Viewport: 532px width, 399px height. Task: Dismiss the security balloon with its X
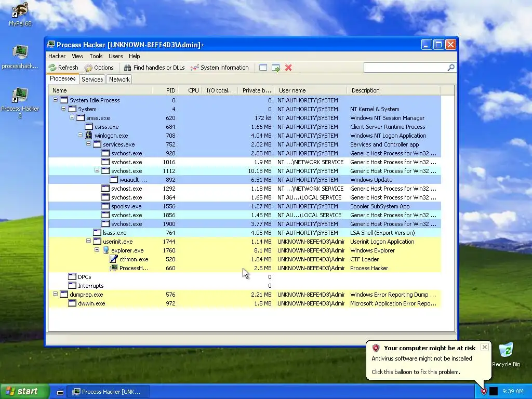(485, 347)
